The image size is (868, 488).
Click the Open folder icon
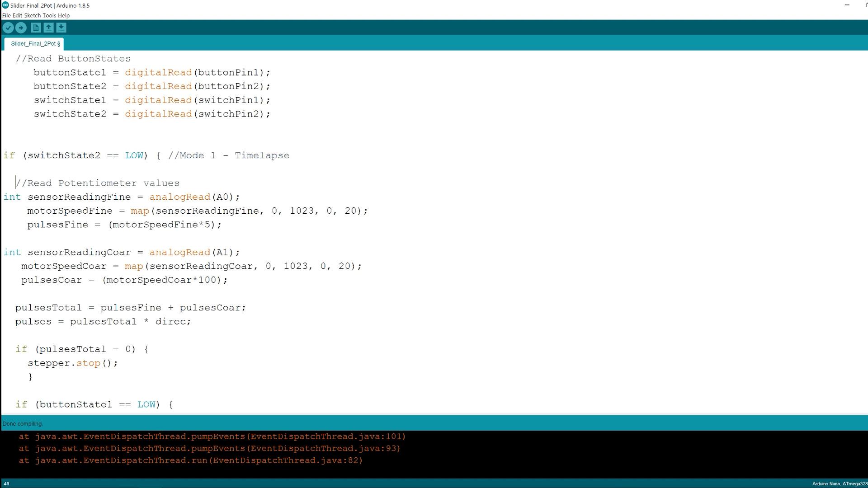(48, 28)
